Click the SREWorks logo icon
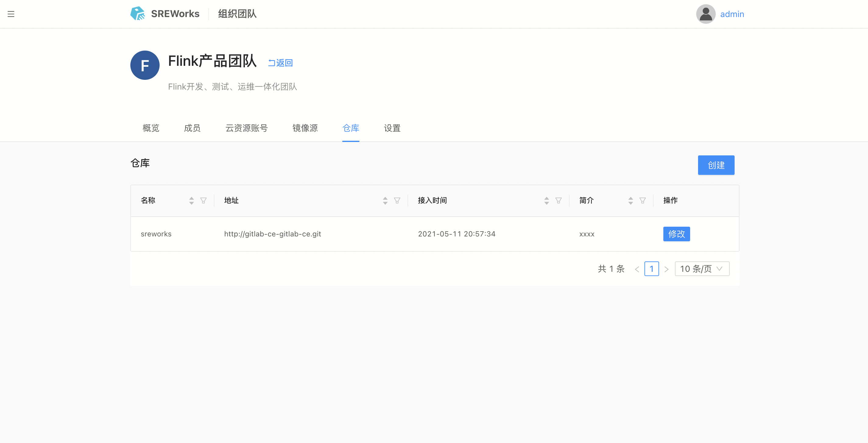 click(137, 14)
